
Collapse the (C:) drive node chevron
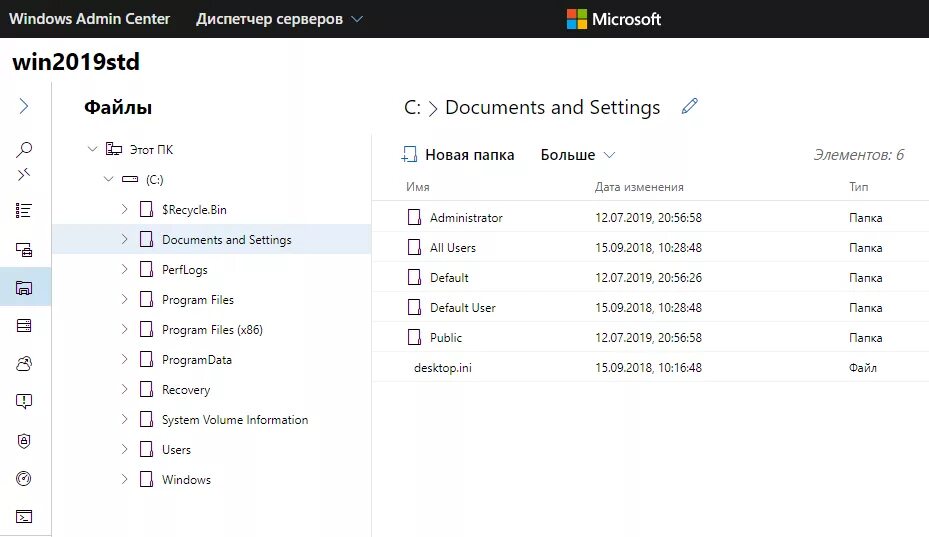pyautogui.click(x=108, y=179)
